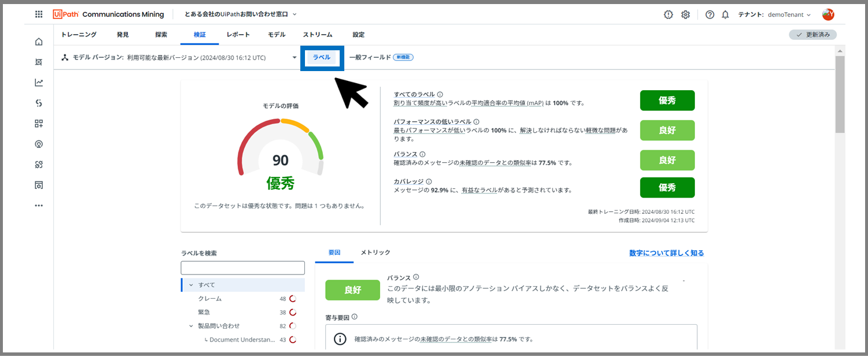The height and width of the screenshot is (356, 868).
Task: Click the クレーム progress ring indicator
Action: (x=293, y=299)
